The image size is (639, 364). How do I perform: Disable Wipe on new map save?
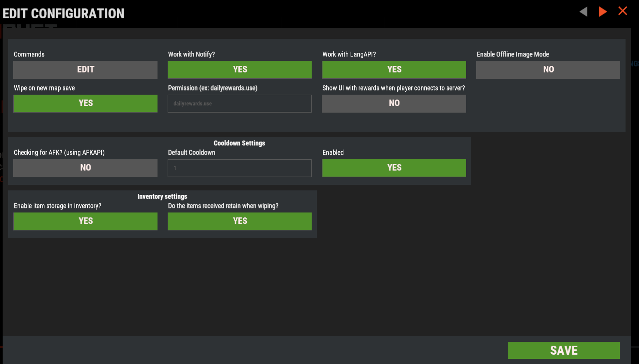(x=85, y=103)
